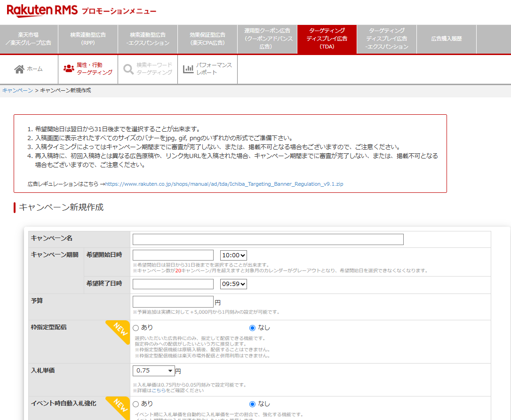This screenshot has height=420, width=511.
Task: Click the 予算 budget input field
Action: (173, 302)
